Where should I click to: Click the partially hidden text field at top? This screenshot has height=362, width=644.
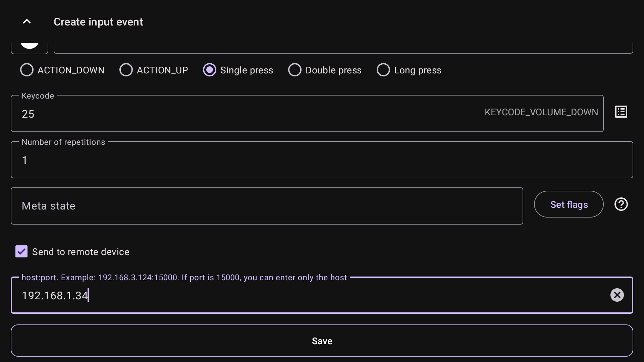(343, 48)
